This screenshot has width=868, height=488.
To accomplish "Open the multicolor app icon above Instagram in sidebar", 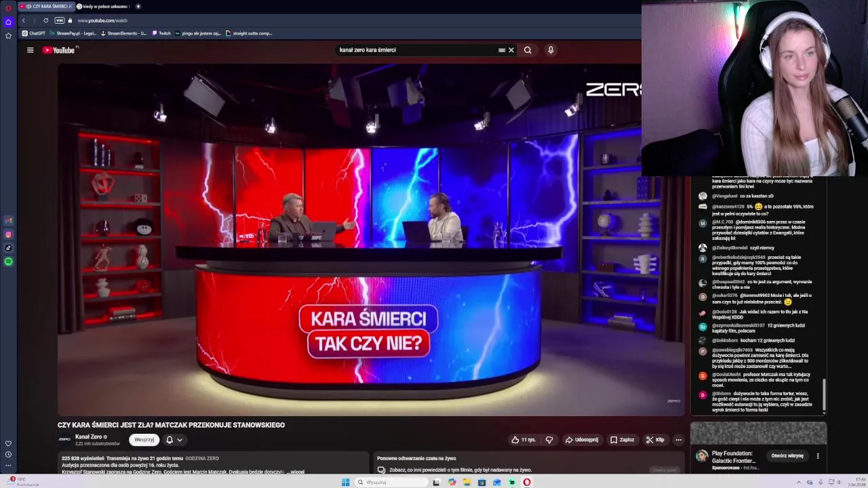I will (x=8, y=220).
